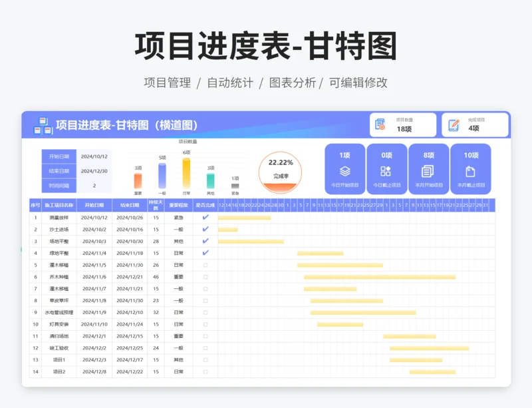Tick the completion checkbox for the 乔木种植 row

(205, 277)
